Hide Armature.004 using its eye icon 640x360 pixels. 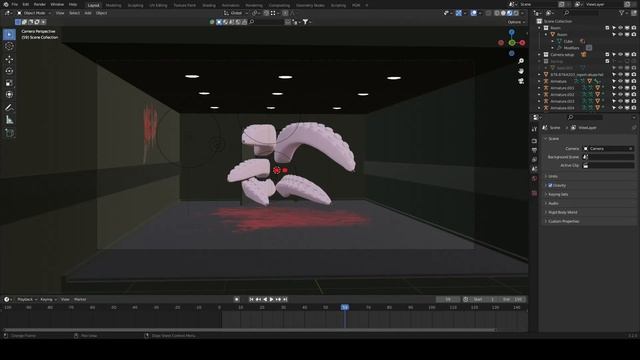620,108
